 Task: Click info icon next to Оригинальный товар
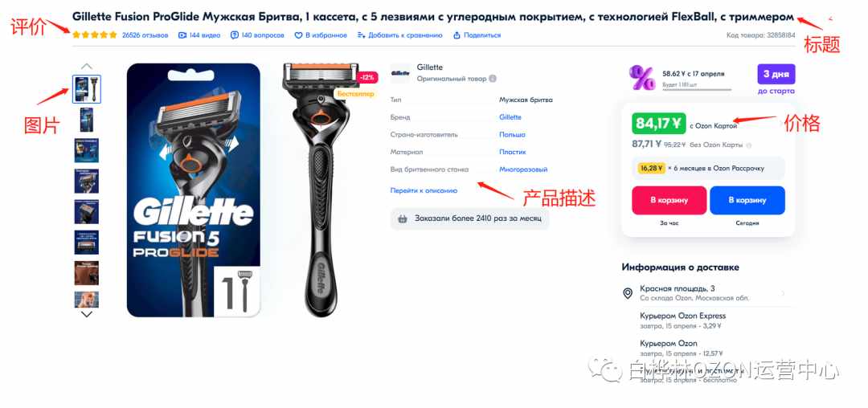click(x=493, y=79)
